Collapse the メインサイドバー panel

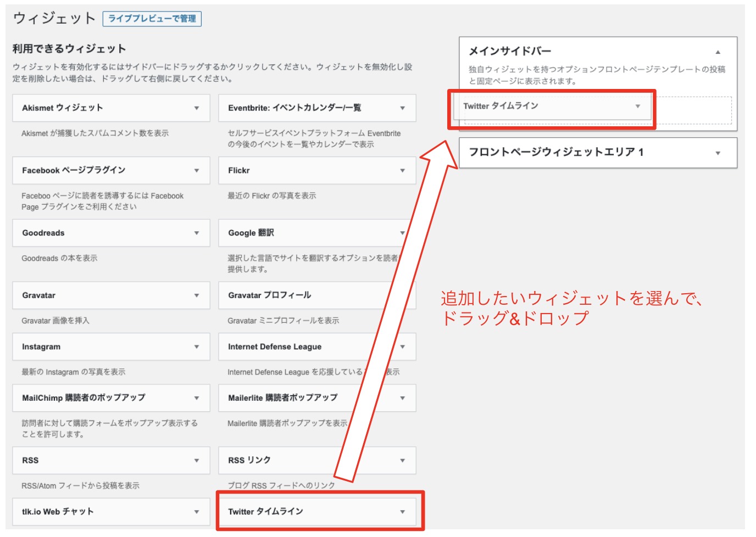click(x=718, y=52)
